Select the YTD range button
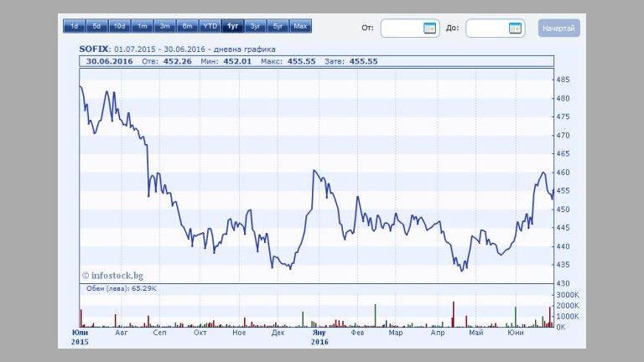The image size is (644, 362). 210,27
